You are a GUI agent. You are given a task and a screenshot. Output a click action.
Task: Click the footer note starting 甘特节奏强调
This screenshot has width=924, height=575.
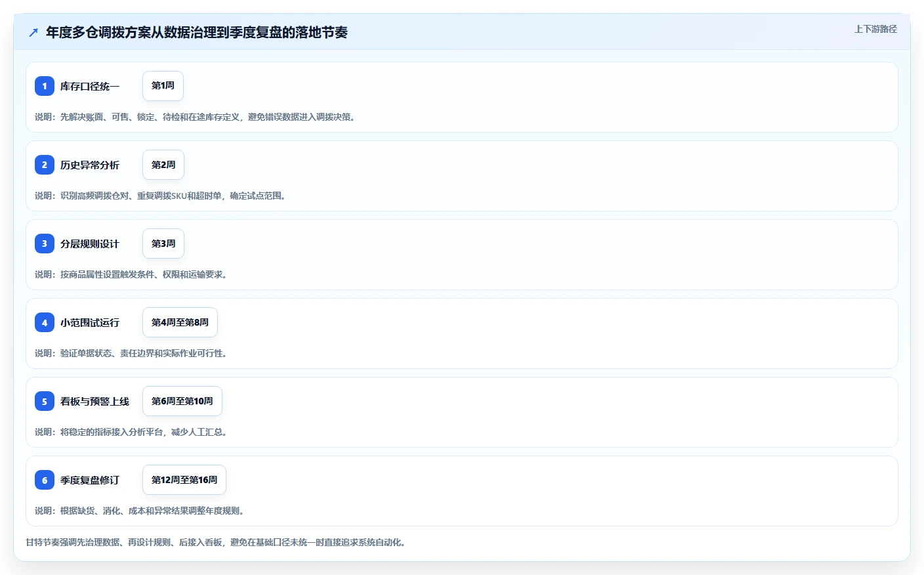click(217, 542)
